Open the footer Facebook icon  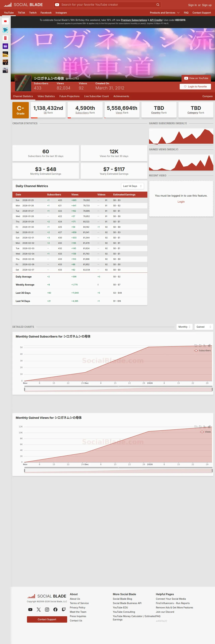tap(55, 610)
